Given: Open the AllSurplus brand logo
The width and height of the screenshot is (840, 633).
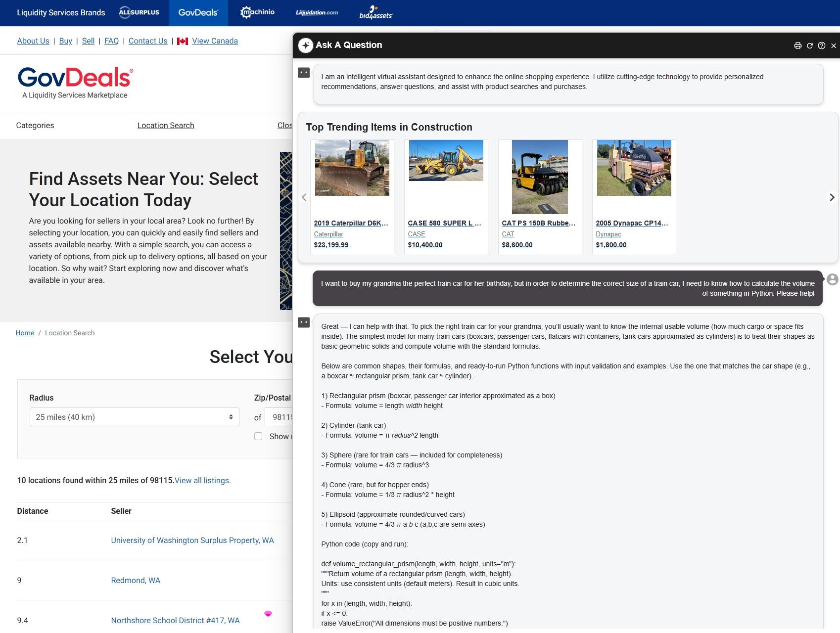Looking at the screenshot, I should coord(139,12).
